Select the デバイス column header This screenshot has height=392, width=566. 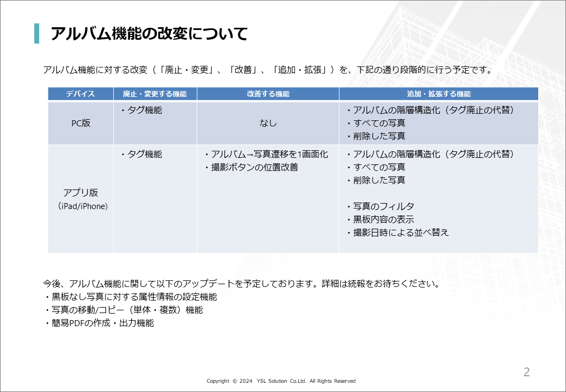(81, 94)
